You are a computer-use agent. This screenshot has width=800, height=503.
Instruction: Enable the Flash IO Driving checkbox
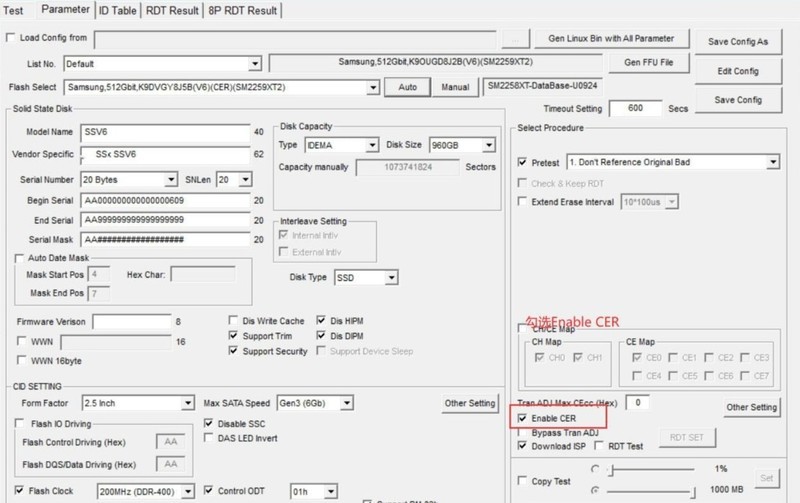coord(19,423)
